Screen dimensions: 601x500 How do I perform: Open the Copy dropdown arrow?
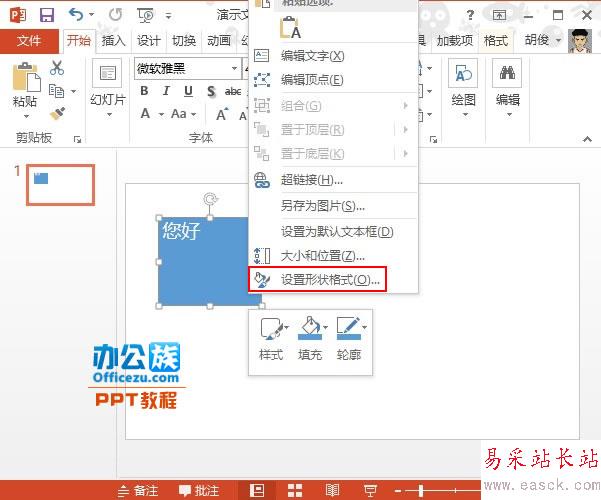click(x=73, y=91)
